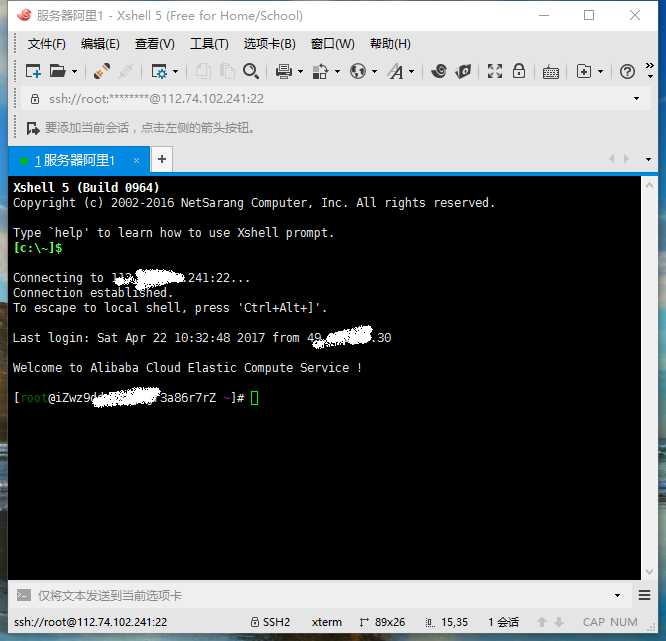Click the compose bar terminal icon
Viewport: 666px width, 641px height.
tap(23, 595)
